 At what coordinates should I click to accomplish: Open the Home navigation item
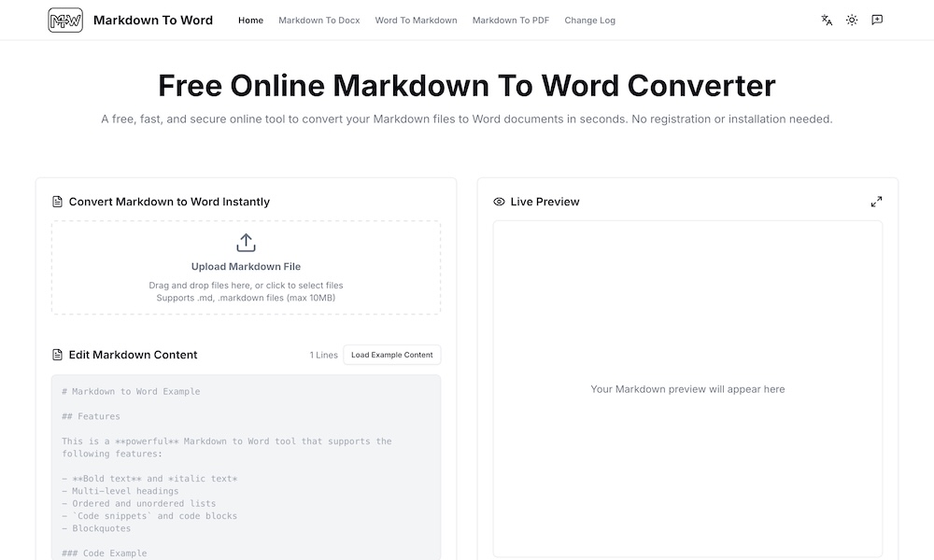250,20
